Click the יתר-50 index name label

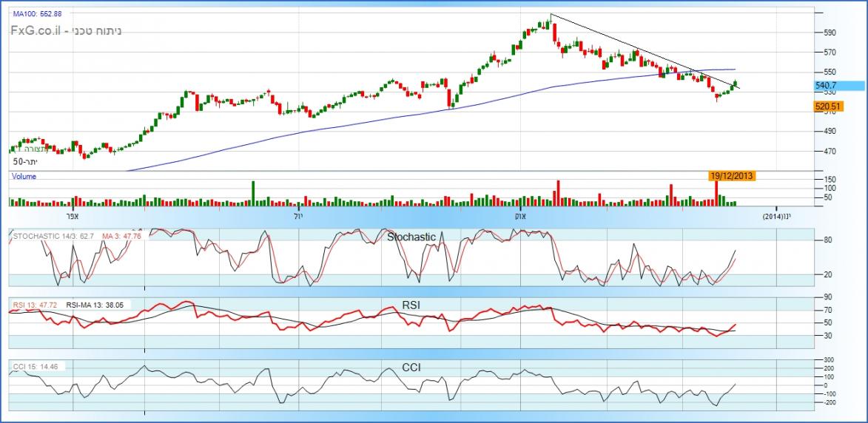24,161
